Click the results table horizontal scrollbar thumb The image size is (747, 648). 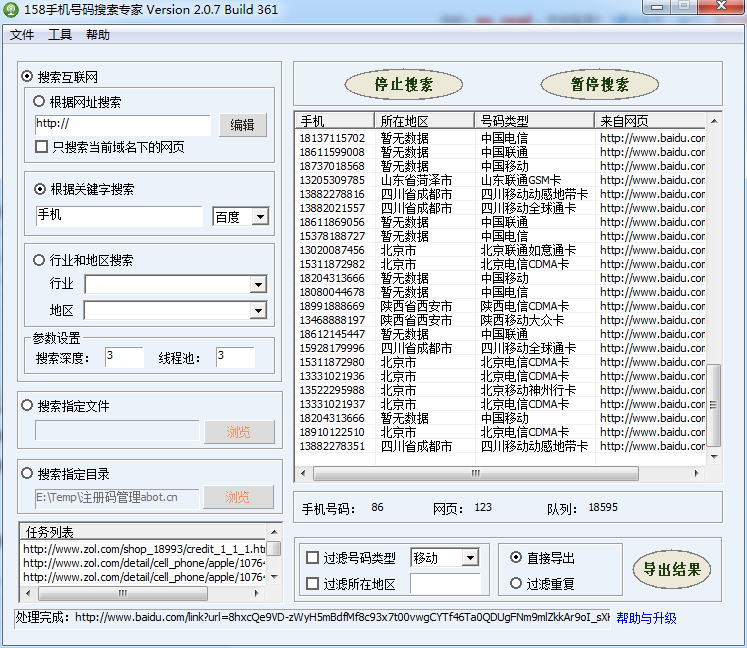475,473
